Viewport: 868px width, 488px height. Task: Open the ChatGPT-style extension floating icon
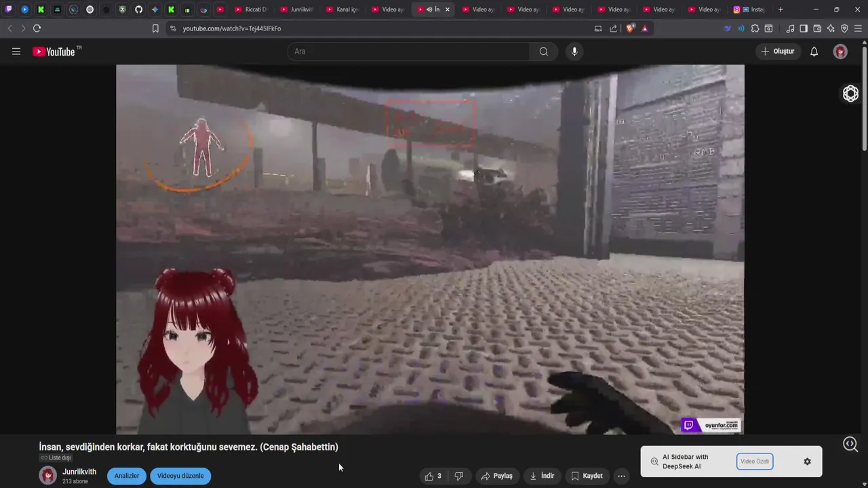tap(850, 94)
